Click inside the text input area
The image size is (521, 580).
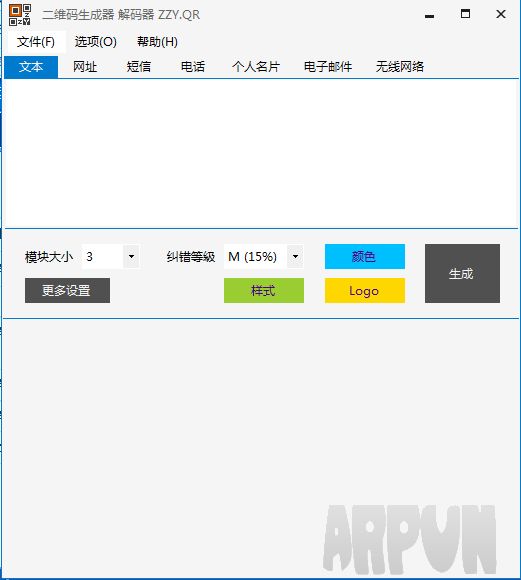[260, 153]
